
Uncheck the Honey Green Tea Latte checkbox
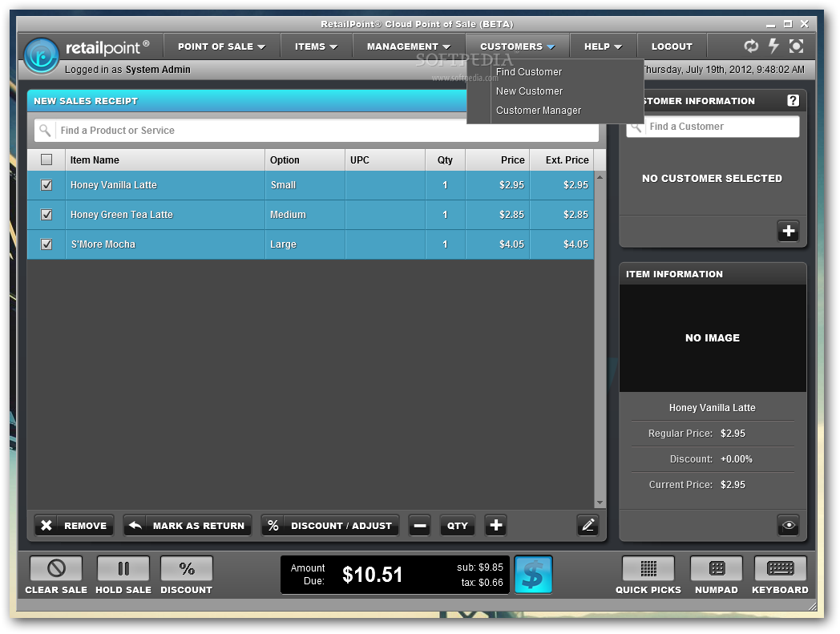click(46, 214)
